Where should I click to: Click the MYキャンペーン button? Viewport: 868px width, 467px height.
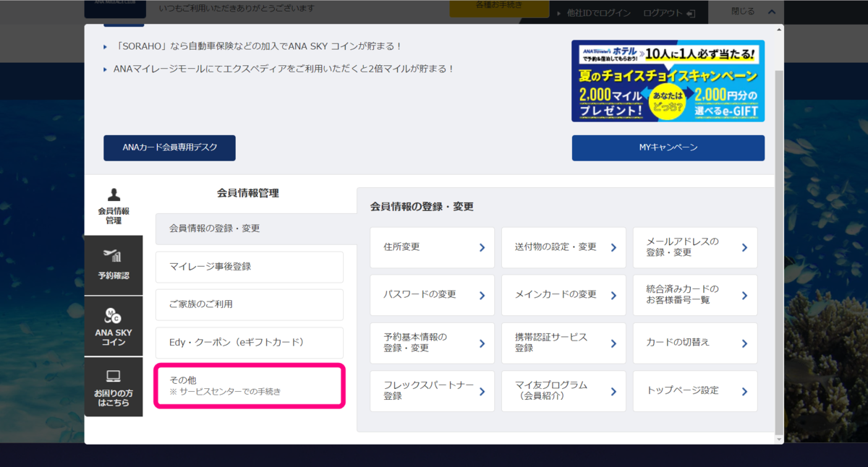pyautogui.click(x=668, y=147)
